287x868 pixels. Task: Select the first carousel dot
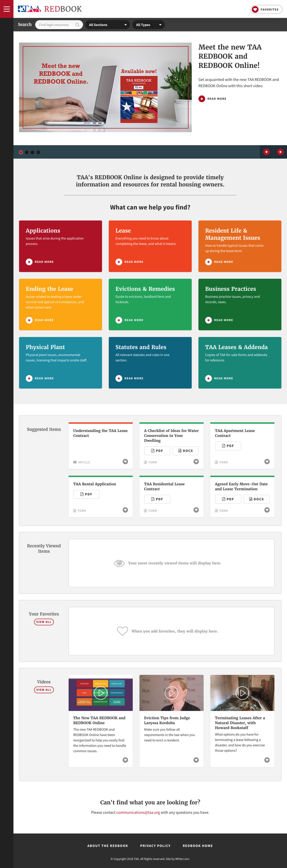(21, 152)
